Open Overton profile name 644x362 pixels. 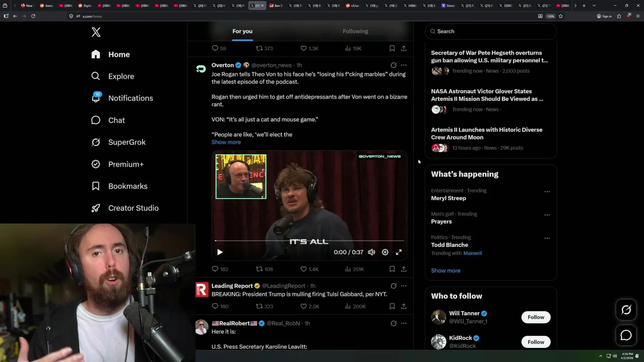tap(222, 65)
